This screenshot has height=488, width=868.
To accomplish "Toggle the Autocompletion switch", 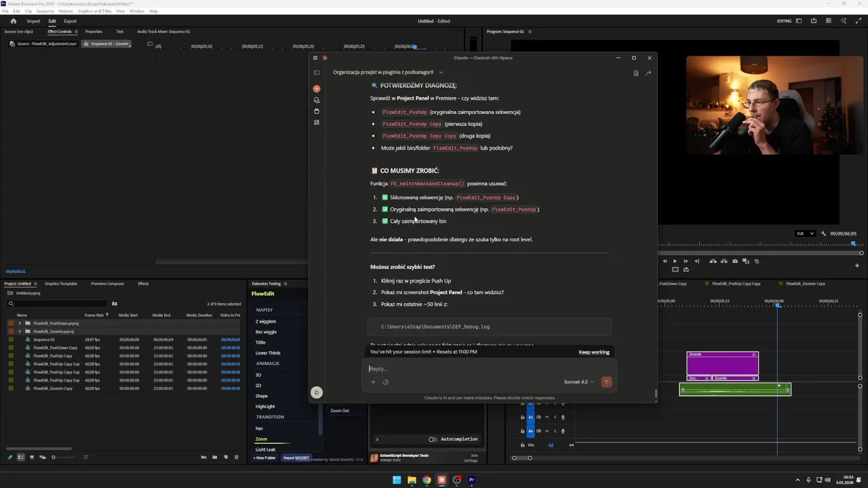I will (433, 439).
